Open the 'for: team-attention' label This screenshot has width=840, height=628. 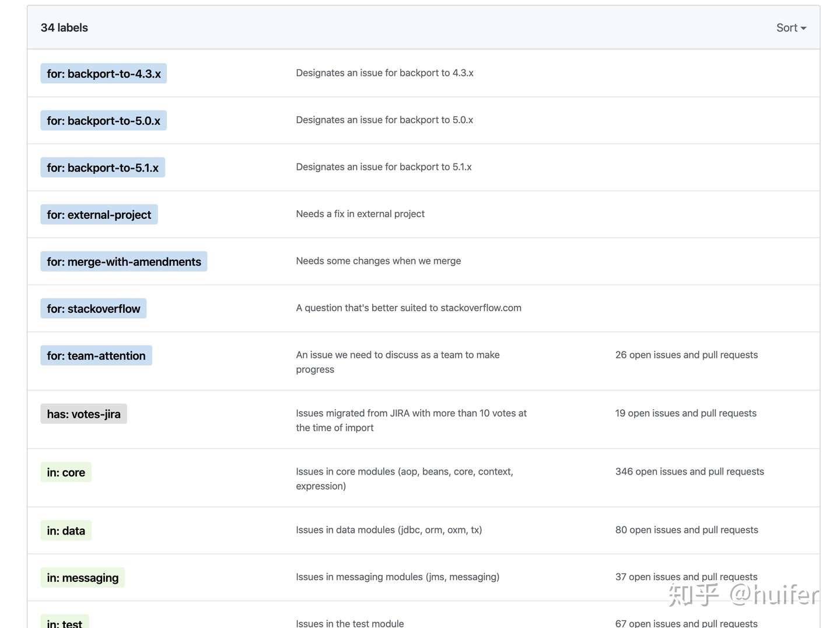pos(96,355)
